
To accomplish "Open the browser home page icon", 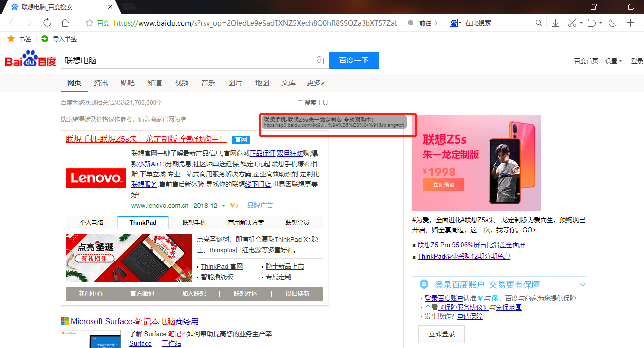I will point(65,23).
